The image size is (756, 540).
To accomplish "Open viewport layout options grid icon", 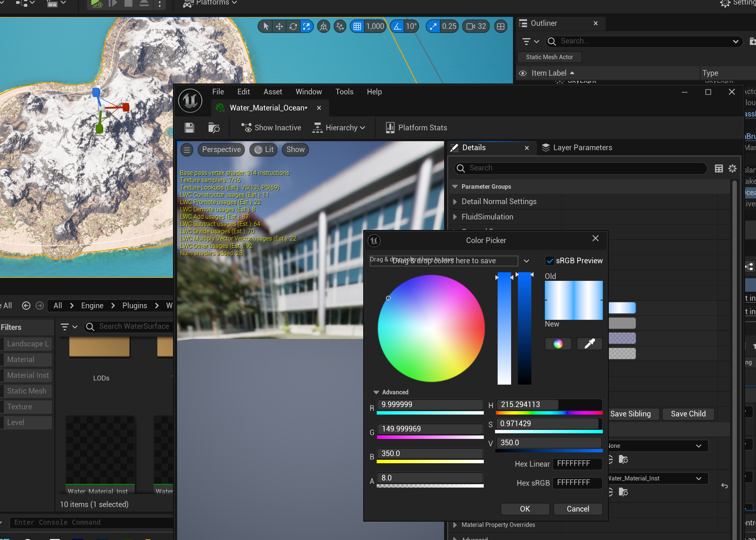I will [x=501, y=26].
